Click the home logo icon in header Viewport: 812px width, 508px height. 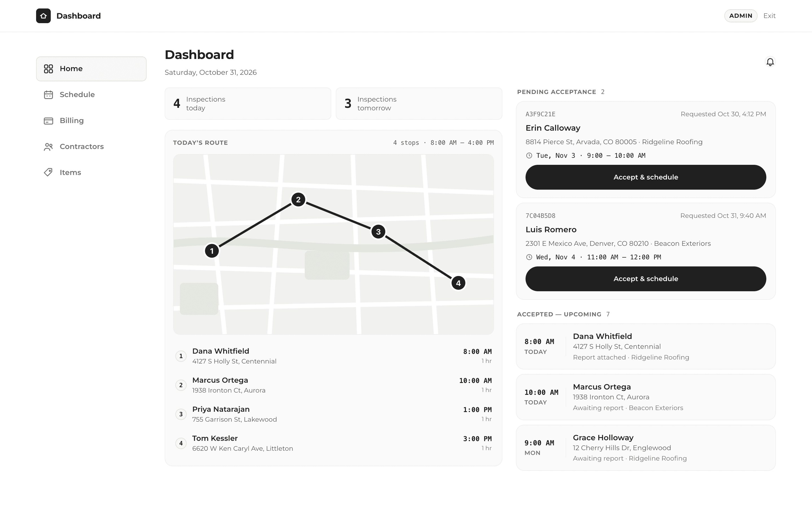tap(43, 16)
